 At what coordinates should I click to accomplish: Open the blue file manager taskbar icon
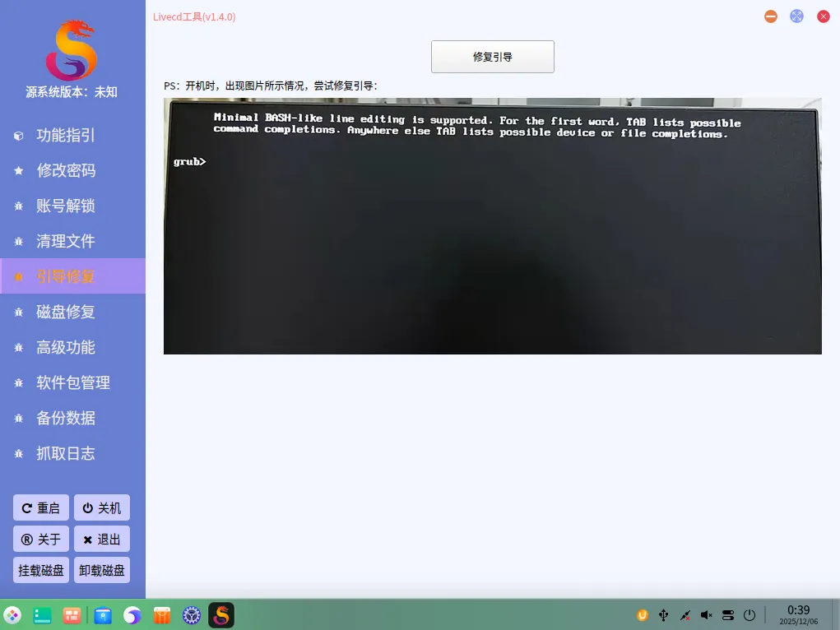click(102, 614)
